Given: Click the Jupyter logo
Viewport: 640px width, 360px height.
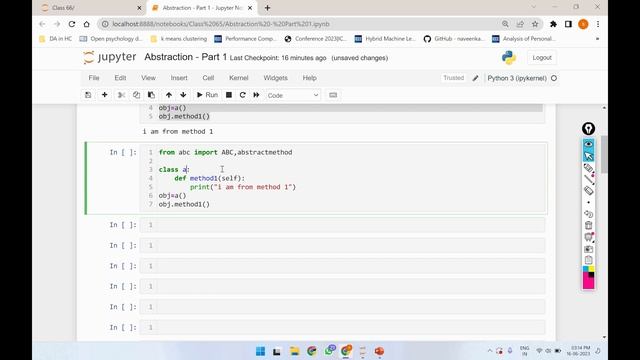Looking at the screenshot, I should point(109,58).
